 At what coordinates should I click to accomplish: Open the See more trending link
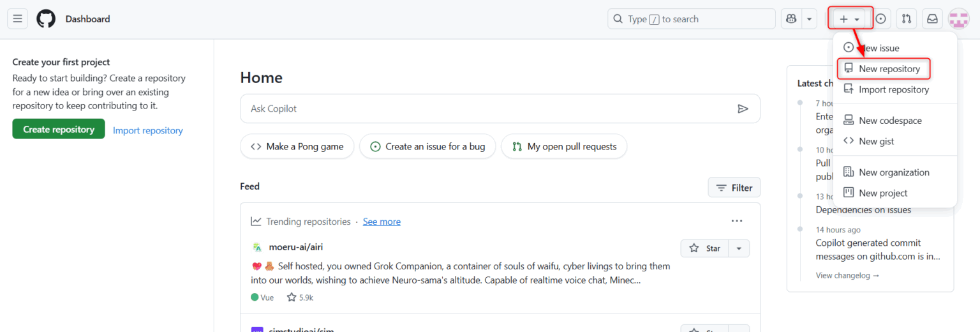click(x=382, y=222)
